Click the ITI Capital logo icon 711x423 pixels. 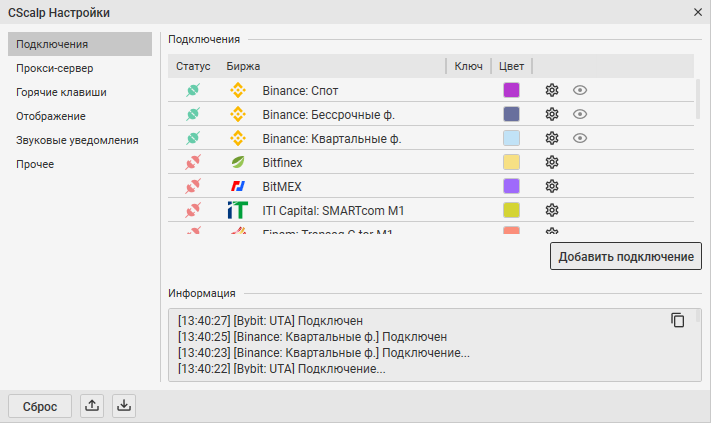pyautogui.click(x=238, y=210)
